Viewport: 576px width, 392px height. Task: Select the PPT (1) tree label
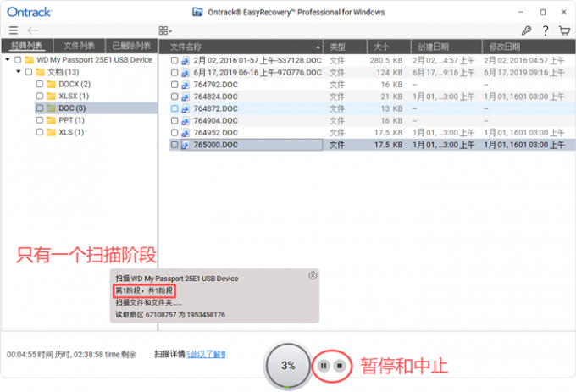(72, 120)
